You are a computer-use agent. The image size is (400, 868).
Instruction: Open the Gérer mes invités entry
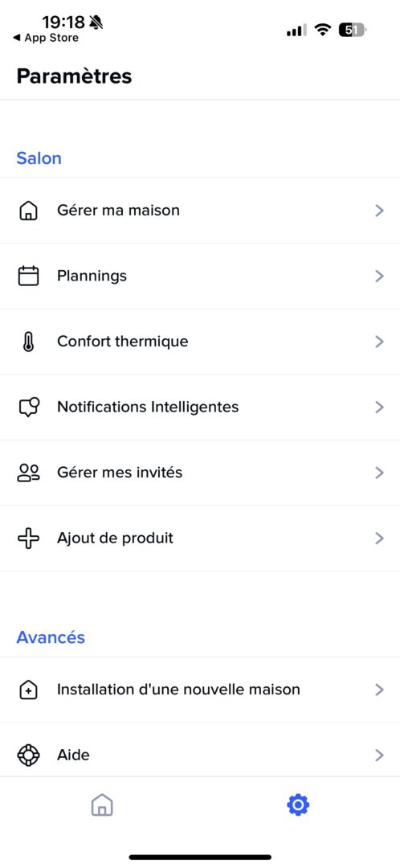[x=200, y=473]
